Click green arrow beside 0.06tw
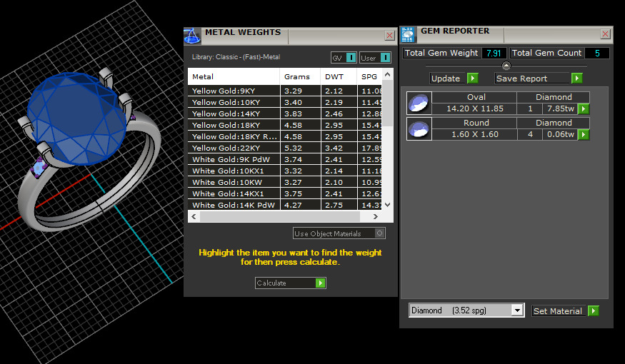 (x=584, y=135)
